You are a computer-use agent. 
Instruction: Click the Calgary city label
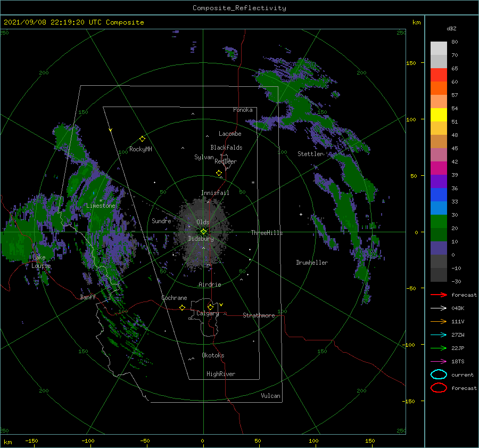[x=208, y=313]
